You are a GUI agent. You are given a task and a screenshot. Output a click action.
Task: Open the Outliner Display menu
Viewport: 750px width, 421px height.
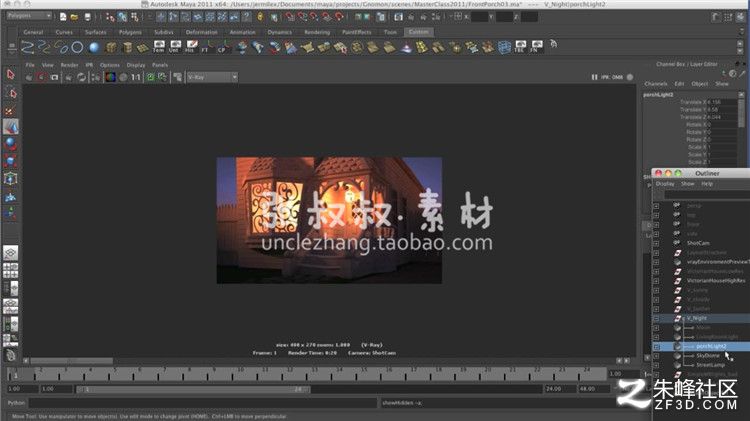pos(665,184)
